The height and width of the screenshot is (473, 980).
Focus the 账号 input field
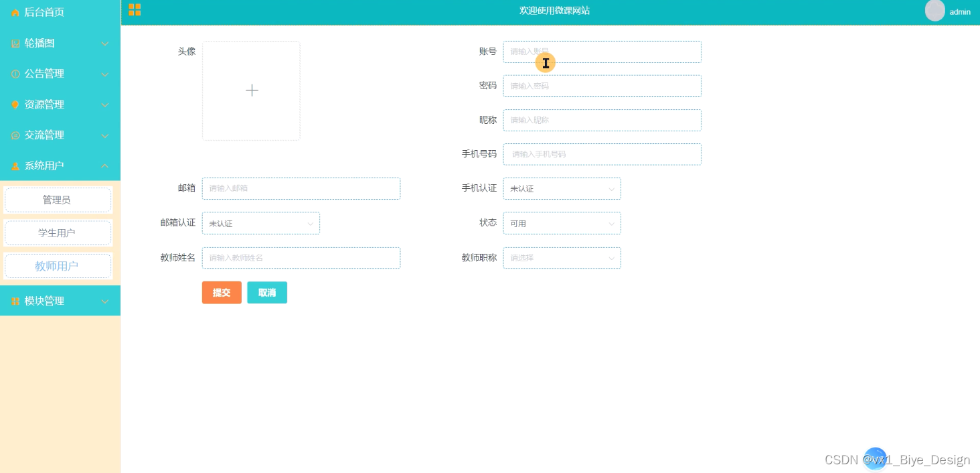click(x=602, y=52)
